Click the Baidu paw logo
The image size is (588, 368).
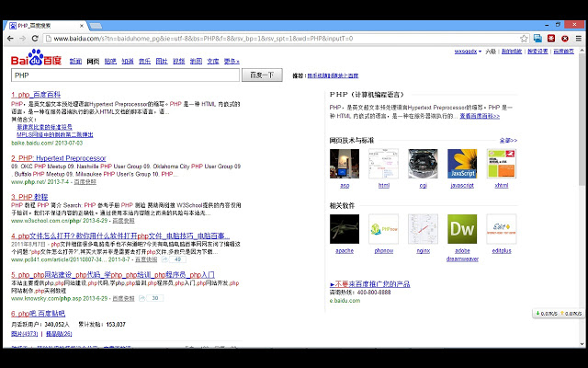[x=36, y=56]
